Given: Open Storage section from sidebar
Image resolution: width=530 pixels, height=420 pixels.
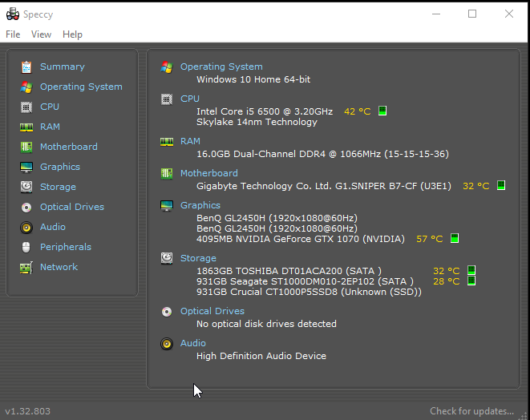Looking at the screenshot, I should (58, 187).
